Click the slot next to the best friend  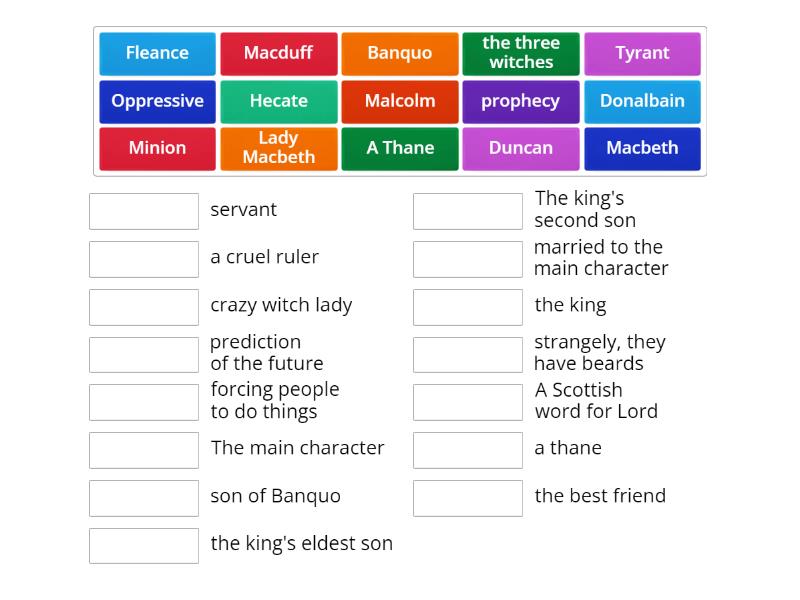pos(468,497)
